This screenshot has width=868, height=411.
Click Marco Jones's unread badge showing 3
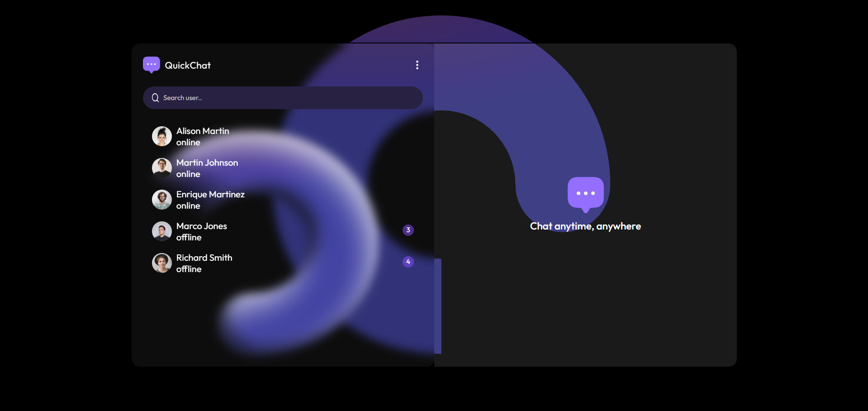tap(408, 230)
